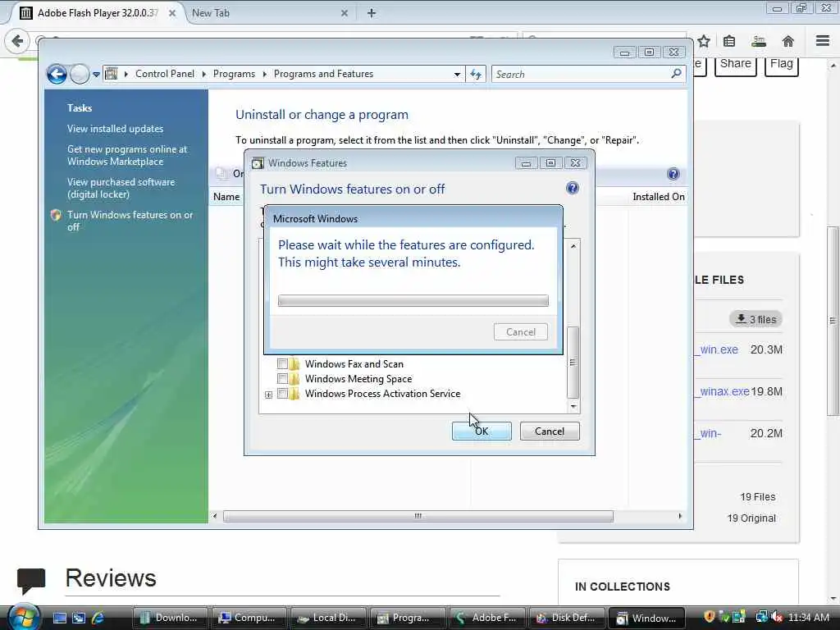
Task: Switch to Disk Def... taskbar button
Action: click(568, 618)
